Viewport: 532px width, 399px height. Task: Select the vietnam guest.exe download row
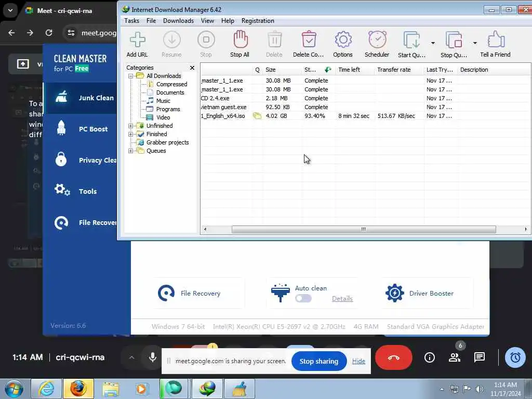[x=365, y=107]
